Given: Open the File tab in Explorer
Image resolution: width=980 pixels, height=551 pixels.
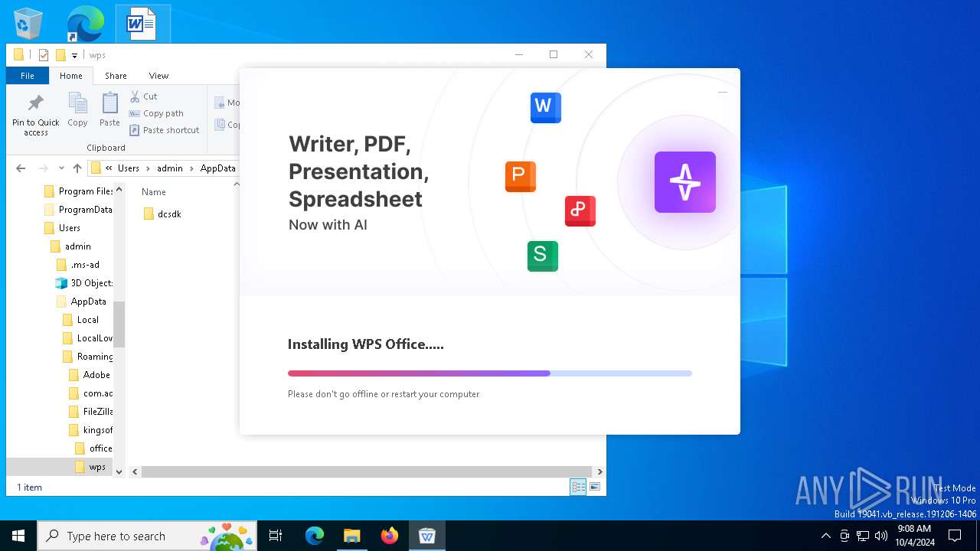Looking at the screenshot, I should click(x=28, y=76).
